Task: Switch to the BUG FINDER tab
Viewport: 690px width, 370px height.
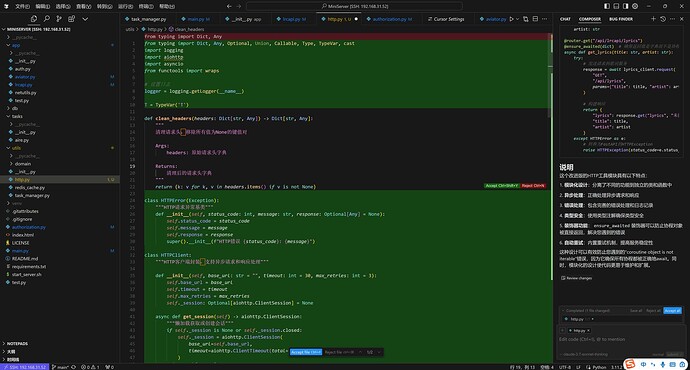Action: [621, 19]
